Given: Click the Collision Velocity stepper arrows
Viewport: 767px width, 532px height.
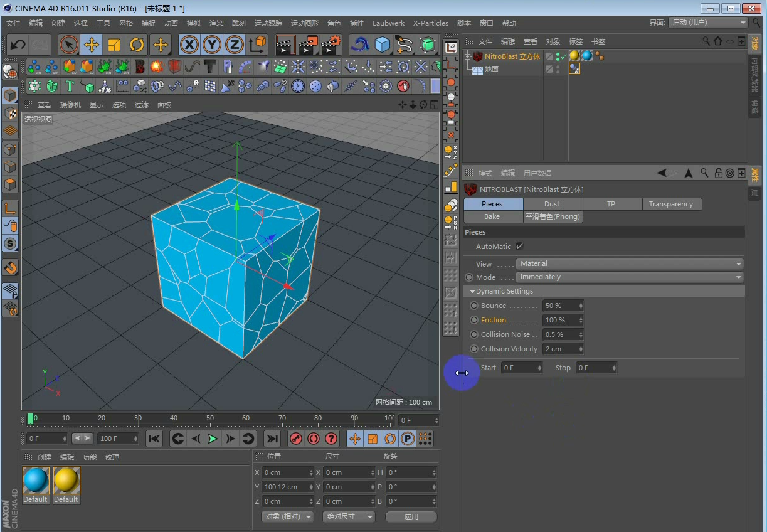Looking at the screenshot, I should [x=581, y=349].
